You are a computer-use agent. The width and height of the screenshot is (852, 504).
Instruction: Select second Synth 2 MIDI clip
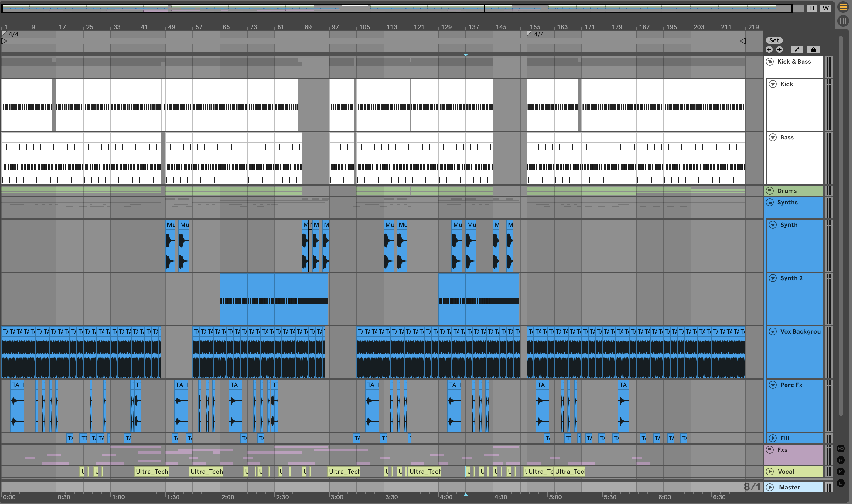click(479, 299)
